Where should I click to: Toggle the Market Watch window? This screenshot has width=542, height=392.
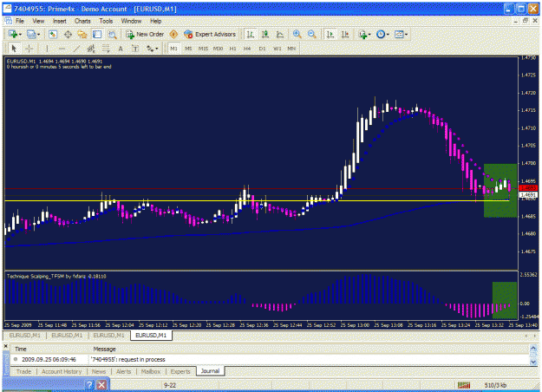click(x=53, y=34)
